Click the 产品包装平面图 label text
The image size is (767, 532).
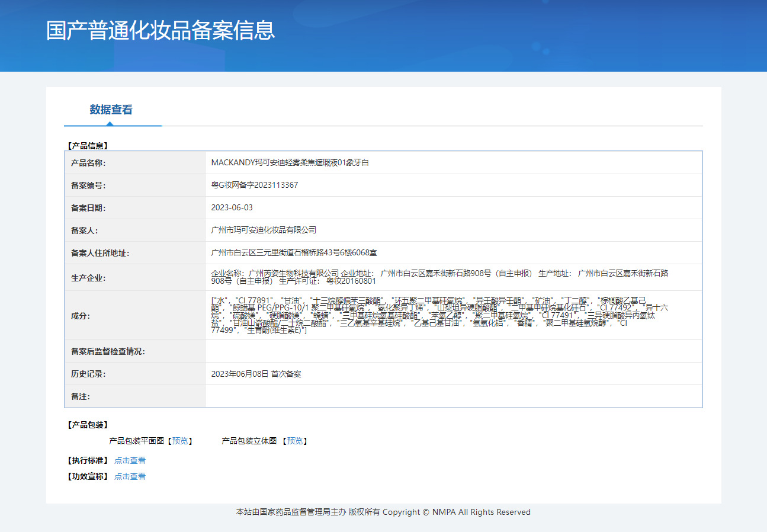coord(136,441)
